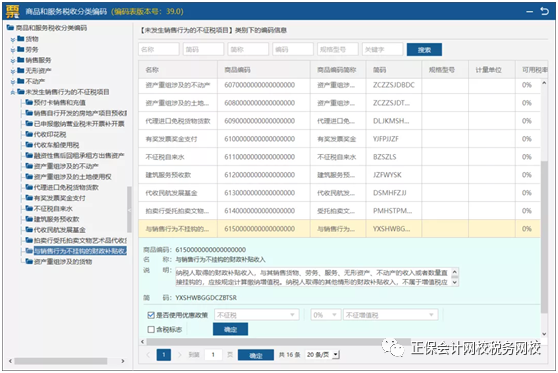The height and width of the screenshot is (373, 558).
Task: Click the table horizontal scrollbar thumb
Action: (x=278, y=342)
